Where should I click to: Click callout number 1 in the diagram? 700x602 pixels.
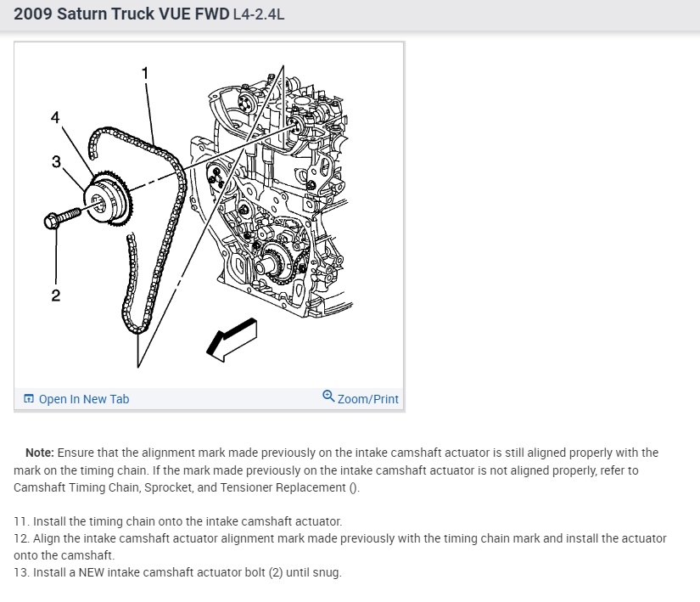tap(144, 73)
